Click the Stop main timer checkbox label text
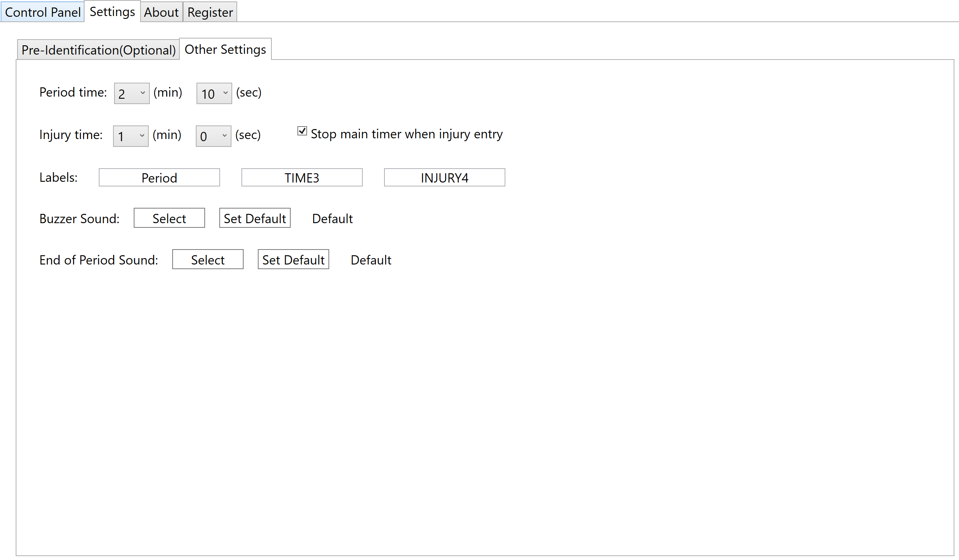959x560 pixels. (x=407, y=134)
